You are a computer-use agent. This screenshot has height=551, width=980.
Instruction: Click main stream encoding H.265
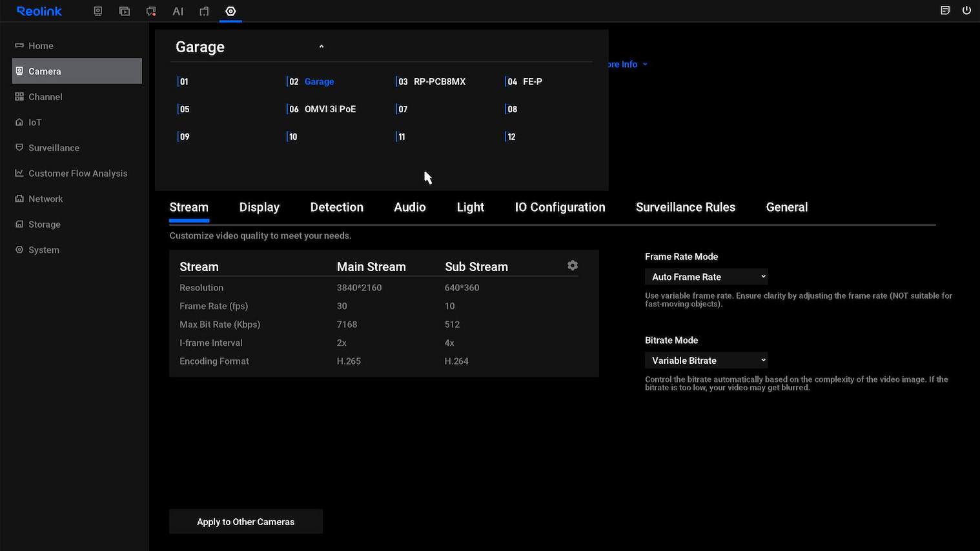pos(349,361)
